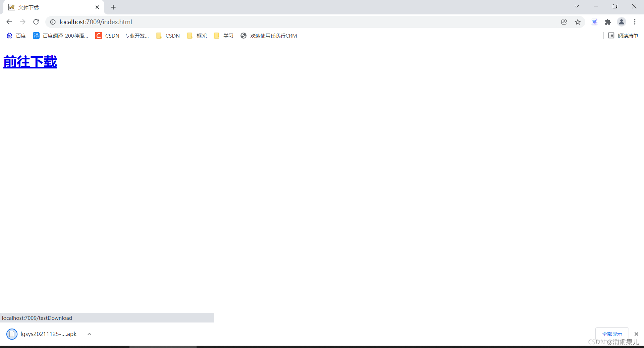Viewport: 644px width, 348px height.
Task: View site information icon in address bar
Action: pyautogui.click(x=53, y=22)
